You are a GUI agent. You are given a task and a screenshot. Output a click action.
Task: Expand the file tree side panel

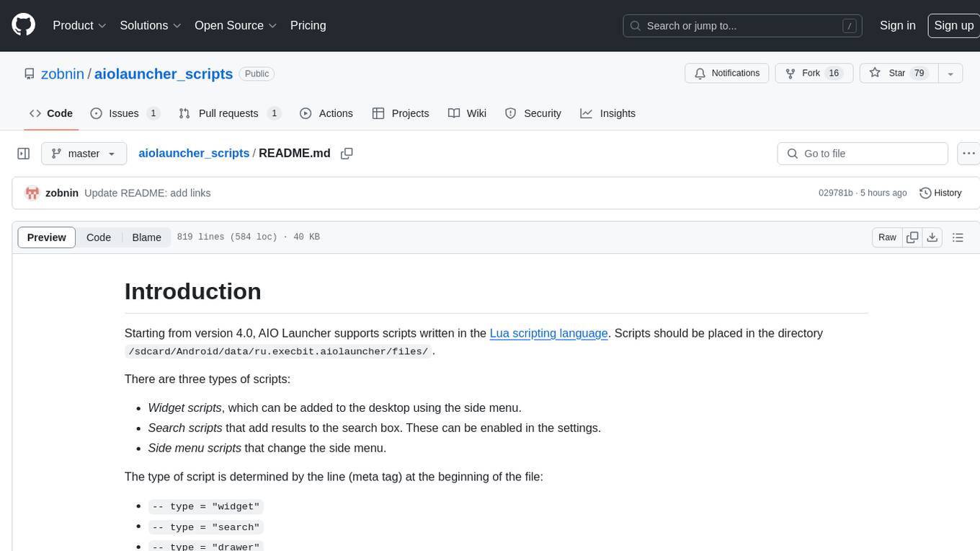pyautogui.click(x=23, y=154)
